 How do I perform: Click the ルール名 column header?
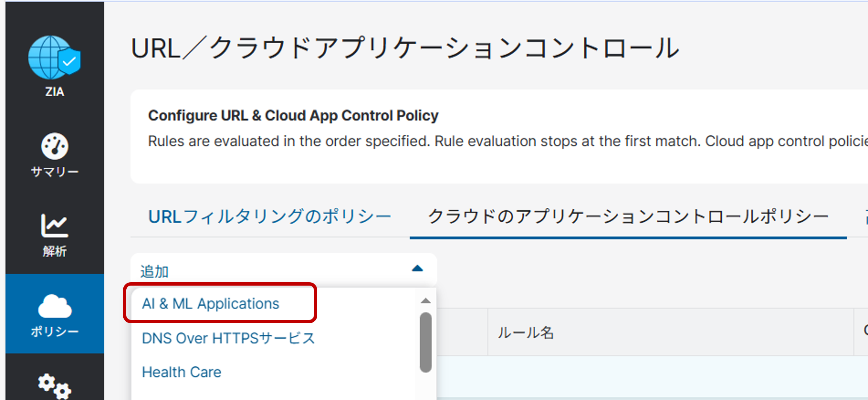point(526,333)
